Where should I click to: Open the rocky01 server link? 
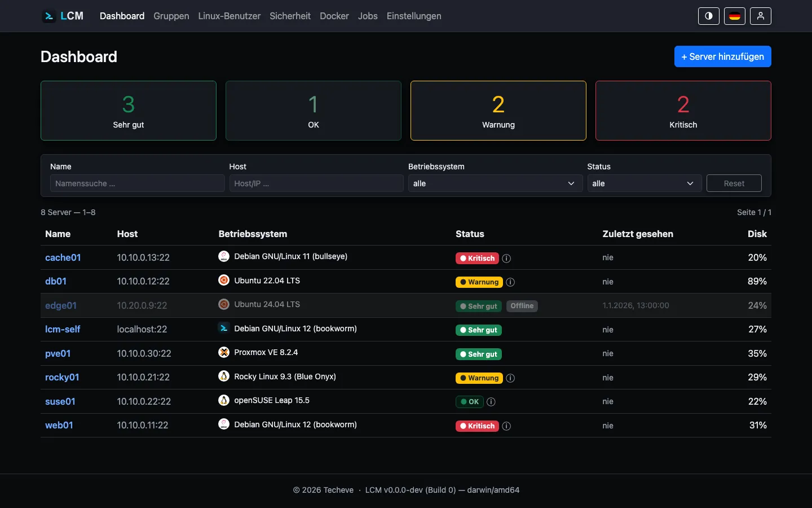point(62,377)
